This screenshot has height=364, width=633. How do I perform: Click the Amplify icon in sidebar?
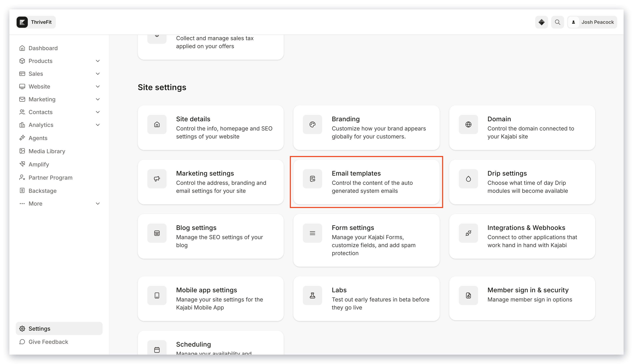pos(22,164)
